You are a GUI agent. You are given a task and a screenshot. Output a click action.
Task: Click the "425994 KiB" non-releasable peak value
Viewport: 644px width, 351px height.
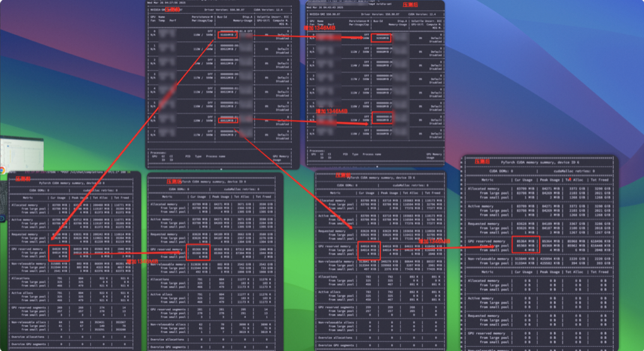(x=549, y=259)
